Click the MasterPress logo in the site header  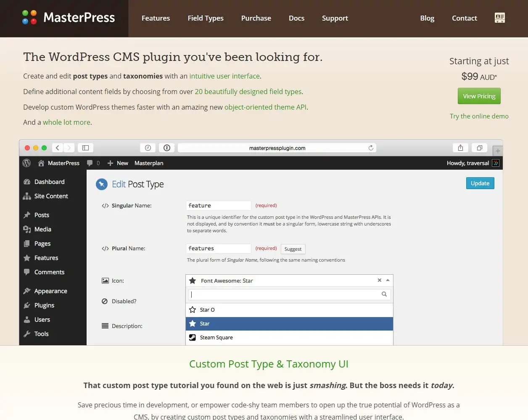pyautogui.click(x=68, y=18)
